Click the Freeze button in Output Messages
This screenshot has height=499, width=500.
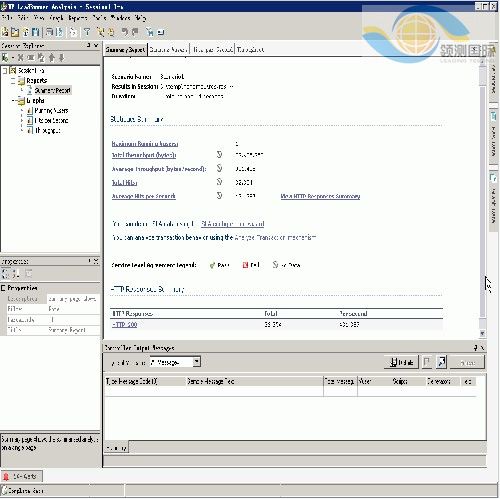point(467,362)
